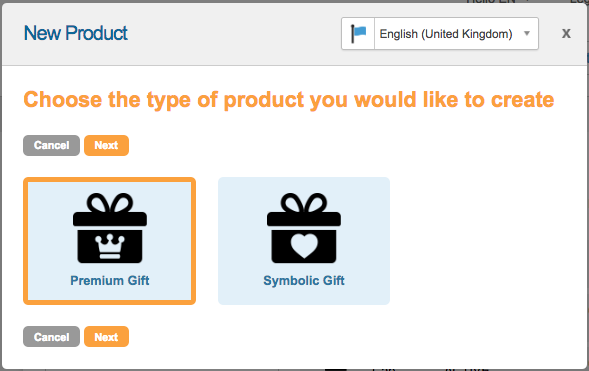The image size is (589, 371).
Task: Select the heart gift box icon
Action: (x=304, y=228)
